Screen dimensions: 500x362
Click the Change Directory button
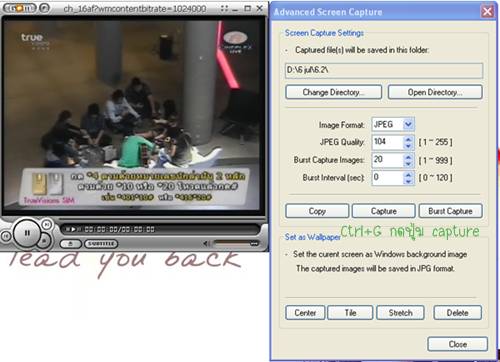tap(333, 92)
